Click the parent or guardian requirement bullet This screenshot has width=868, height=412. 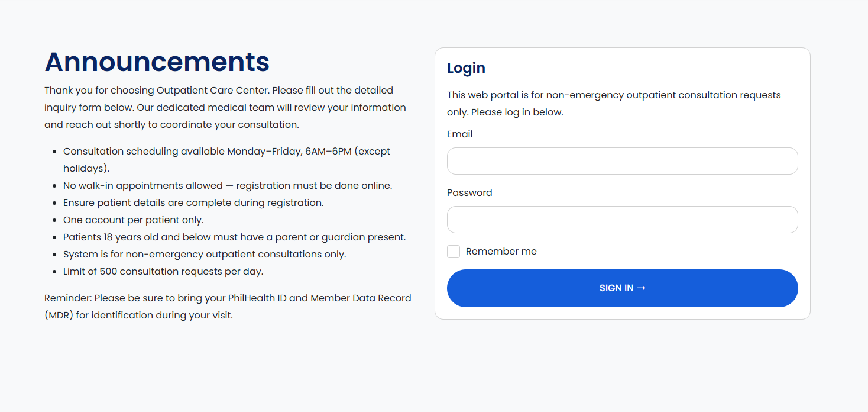(234, 237)
